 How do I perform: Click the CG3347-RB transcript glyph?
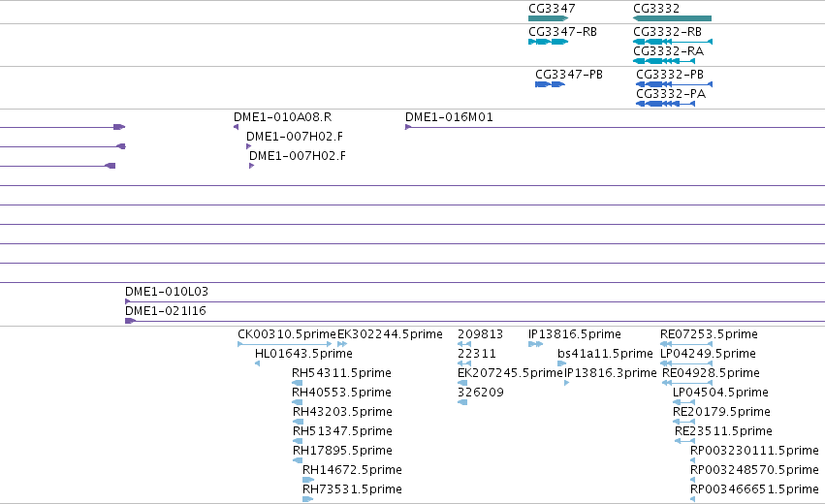(549, 42)
